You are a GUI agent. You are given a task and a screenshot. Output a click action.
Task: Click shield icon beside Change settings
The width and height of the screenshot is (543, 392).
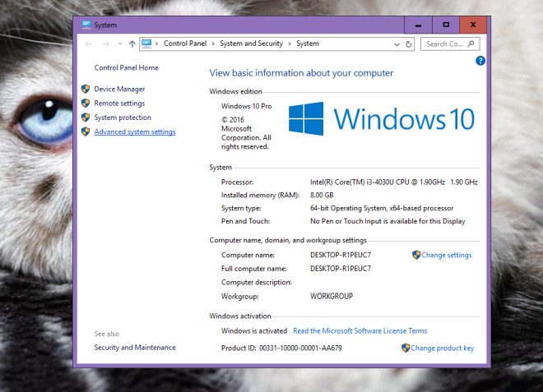(x=416, y=255)
